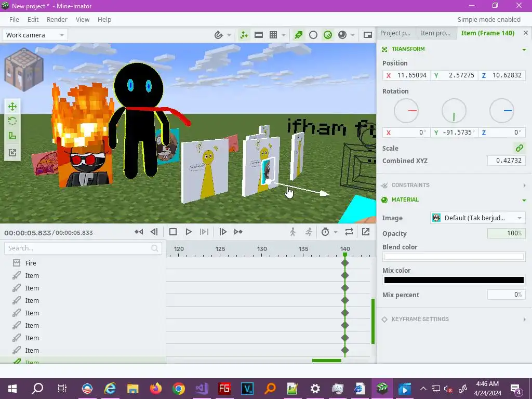Close the properties panel with X
Viewport: 532px width, 399px height.
[x=526, y=33]
